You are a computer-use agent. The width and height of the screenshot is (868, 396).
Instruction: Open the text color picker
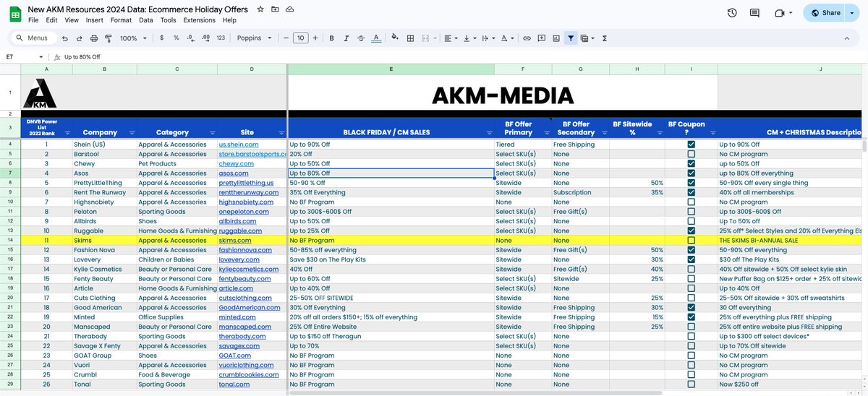click(x=376, y=38)
